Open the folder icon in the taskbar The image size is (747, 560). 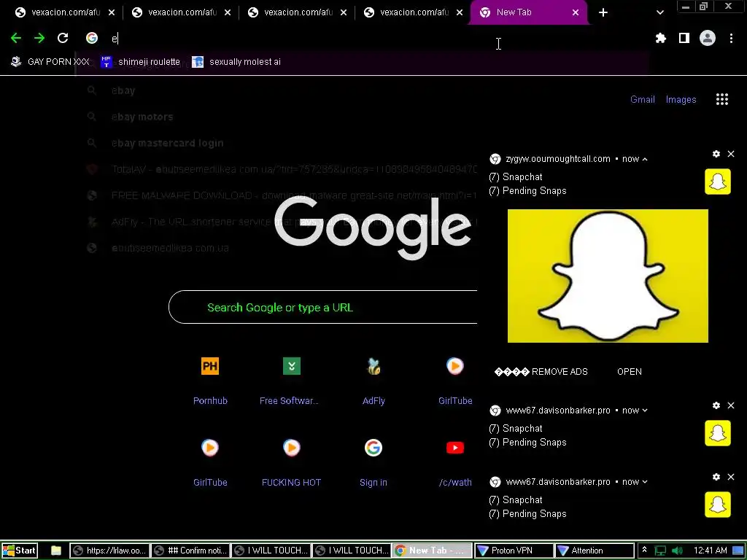55,551
